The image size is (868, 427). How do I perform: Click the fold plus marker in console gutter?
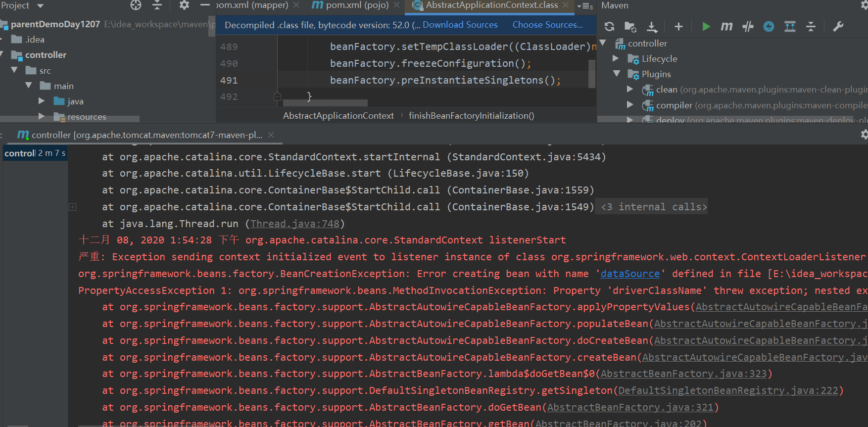(x=72, y=207)
